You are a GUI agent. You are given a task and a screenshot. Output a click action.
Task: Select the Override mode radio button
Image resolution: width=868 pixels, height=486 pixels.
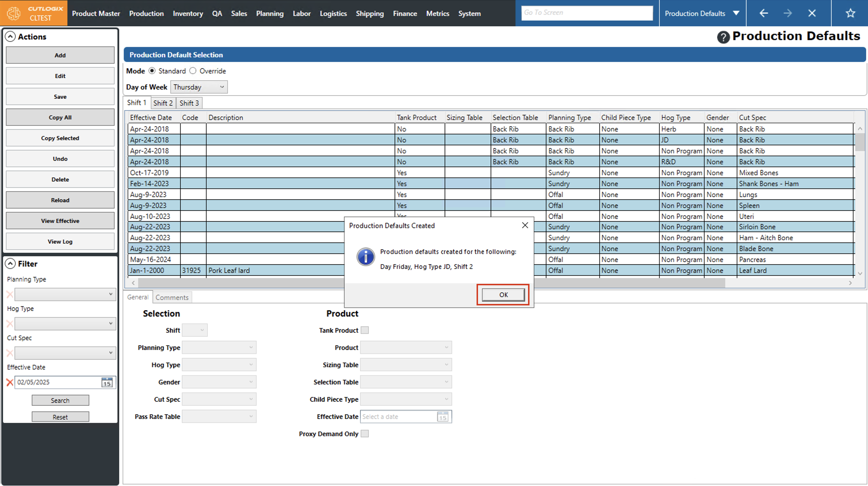click(193, 71)
